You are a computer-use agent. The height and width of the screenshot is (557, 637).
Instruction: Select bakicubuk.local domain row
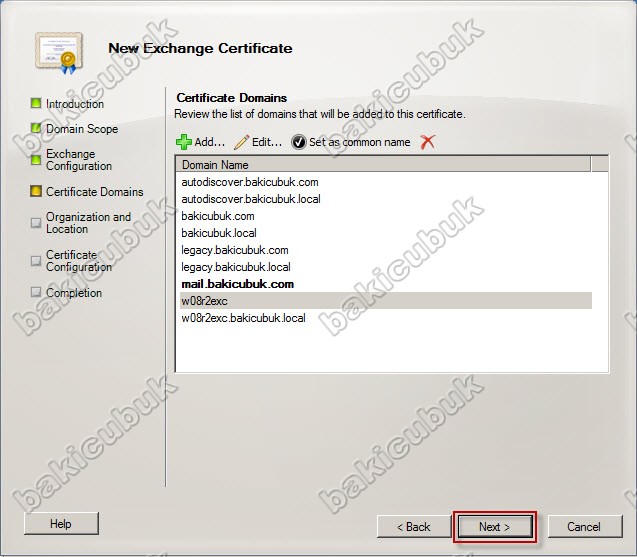(x=386, y=233)
